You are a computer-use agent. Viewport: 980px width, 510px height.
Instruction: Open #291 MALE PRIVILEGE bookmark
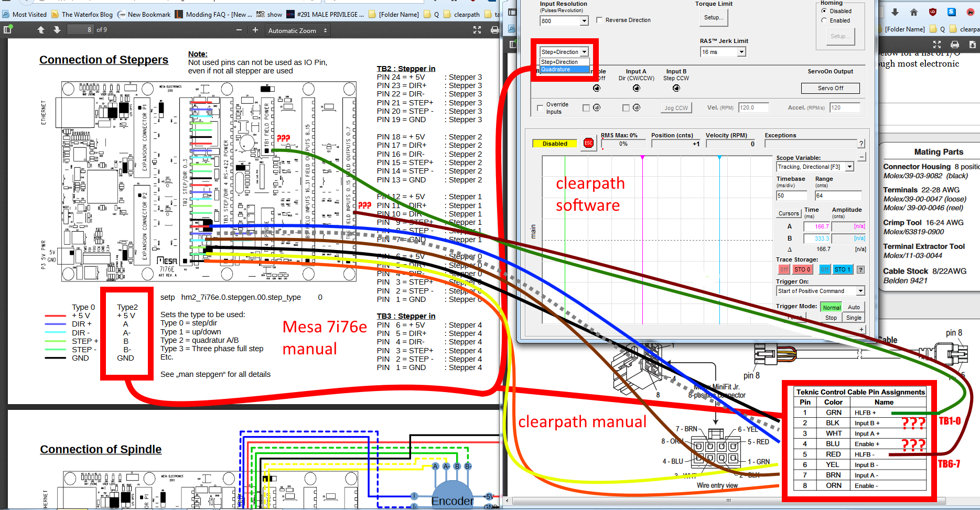click(x=326, y=14)
